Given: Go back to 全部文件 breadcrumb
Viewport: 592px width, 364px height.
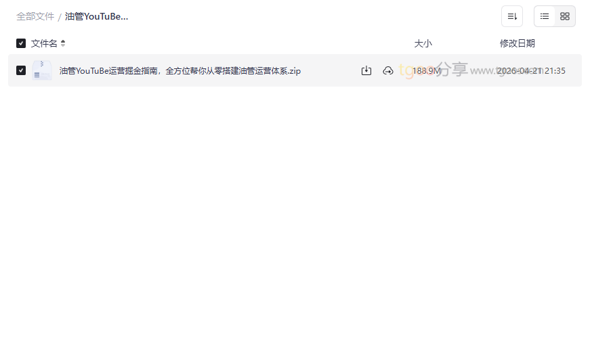Looking at the screenshot, I should point(35,17).
